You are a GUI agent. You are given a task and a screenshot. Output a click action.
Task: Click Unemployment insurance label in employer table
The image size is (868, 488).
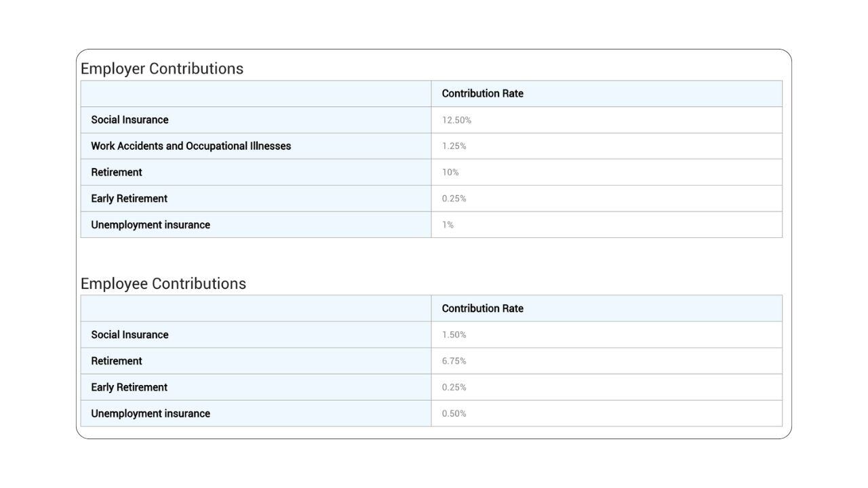tap(151, 225)
